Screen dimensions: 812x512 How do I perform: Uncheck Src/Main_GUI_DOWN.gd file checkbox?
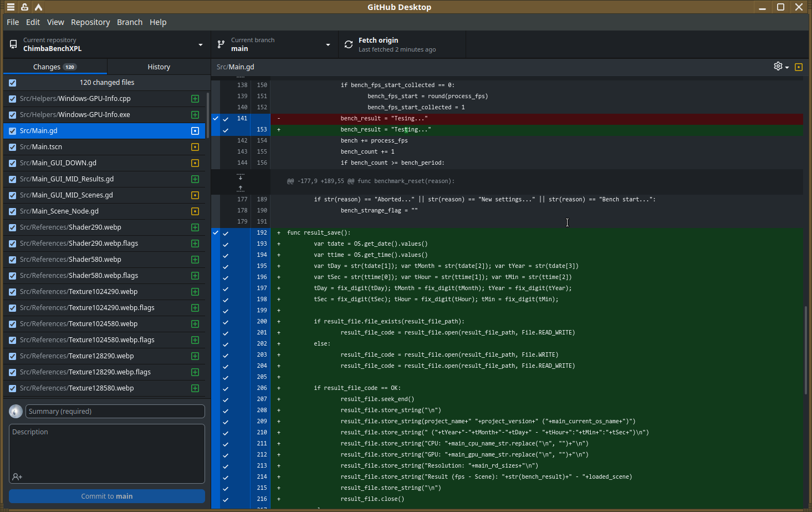point(13,163)
